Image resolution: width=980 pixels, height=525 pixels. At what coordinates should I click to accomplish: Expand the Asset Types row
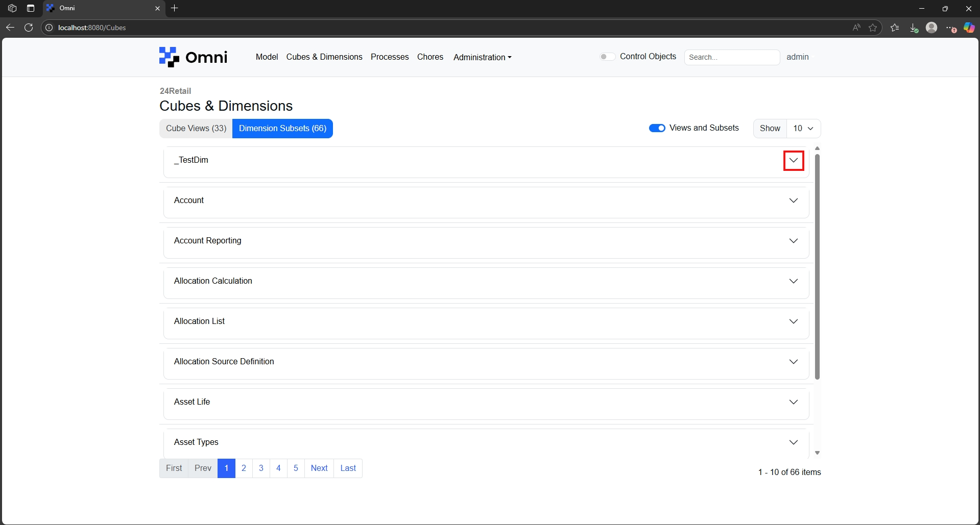click(794, 442)
